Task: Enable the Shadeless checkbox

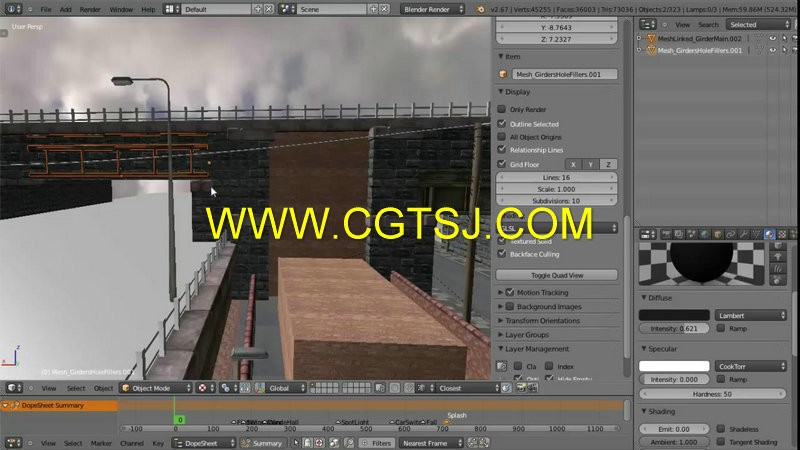Action: 721,429
